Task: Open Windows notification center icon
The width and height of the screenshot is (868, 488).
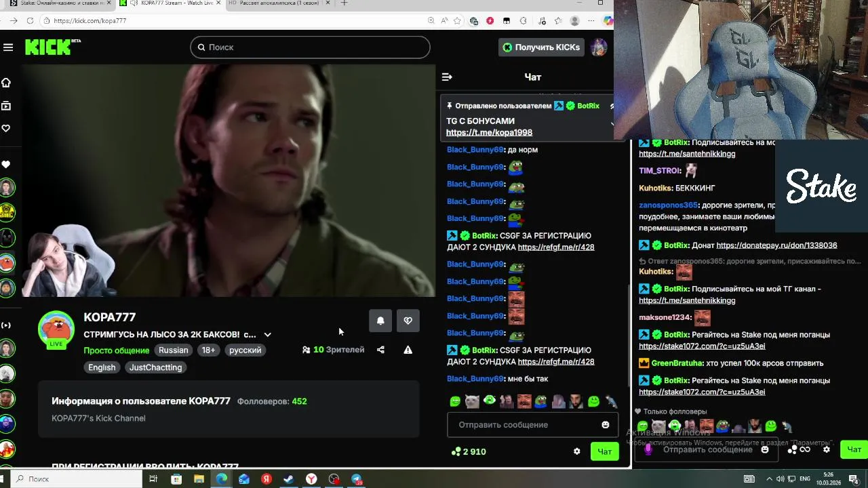Action: pyautogui.click(x=854, y=479)
